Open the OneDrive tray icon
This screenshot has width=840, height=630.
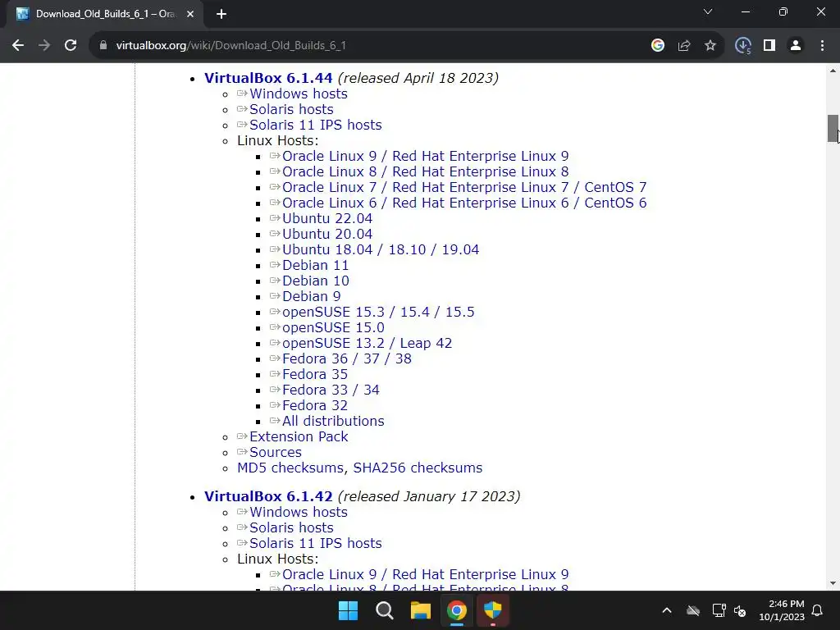693,610
